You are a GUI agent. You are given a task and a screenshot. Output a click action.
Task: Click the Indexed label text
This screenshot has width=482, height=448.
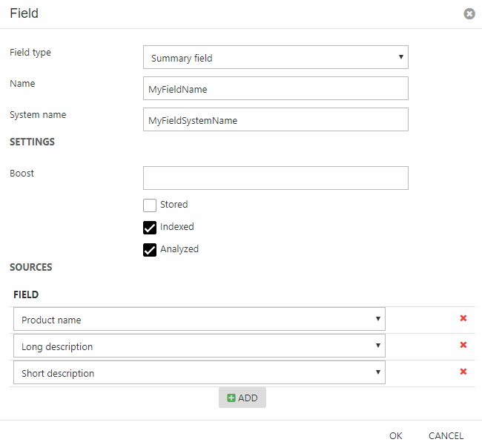click(177, 227)
